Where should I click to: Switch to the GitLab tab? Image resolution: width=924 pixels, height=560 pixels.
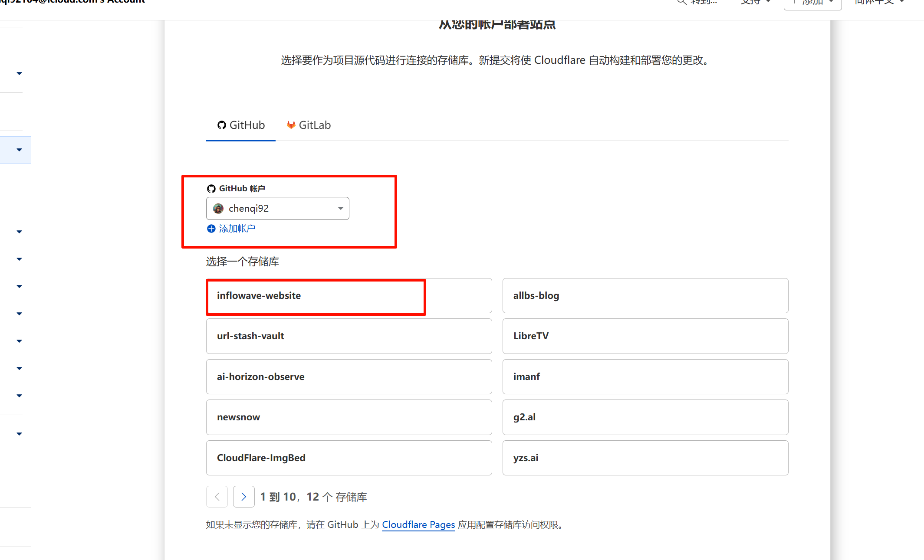(309, 125)
